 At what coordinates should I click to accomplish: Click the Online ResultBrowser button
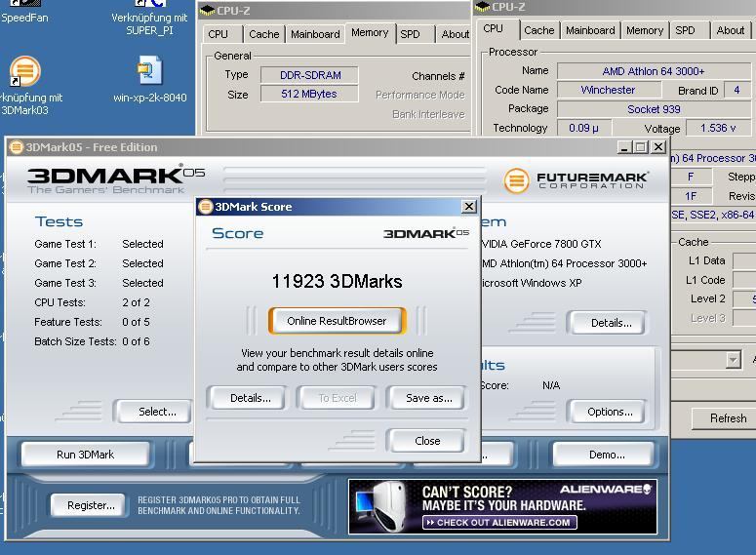tap(337, 321)
